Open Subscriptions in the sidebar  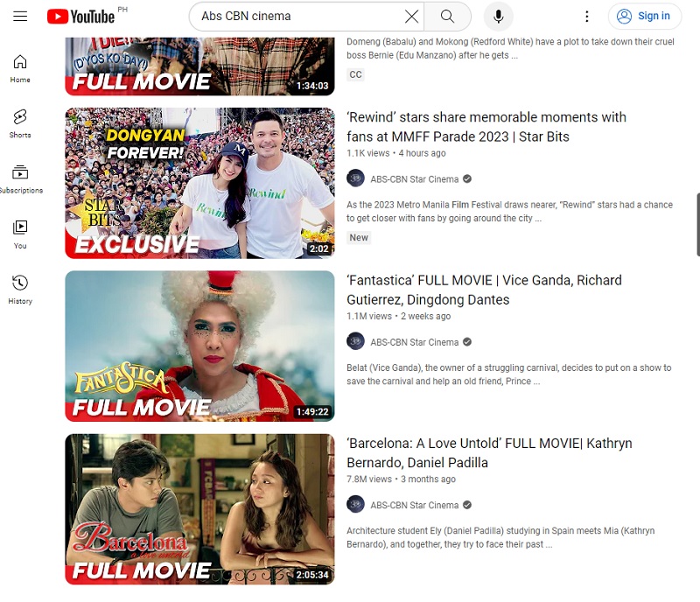pos(20,179)
